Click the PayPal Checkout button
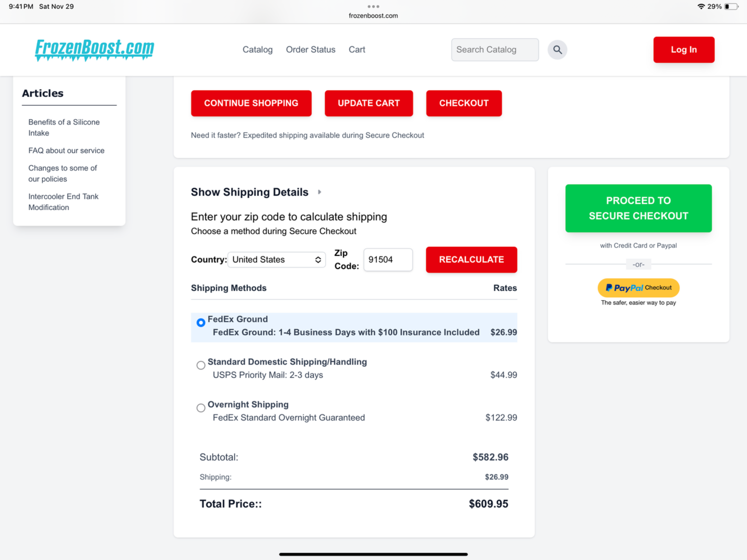 coord(638,288)
